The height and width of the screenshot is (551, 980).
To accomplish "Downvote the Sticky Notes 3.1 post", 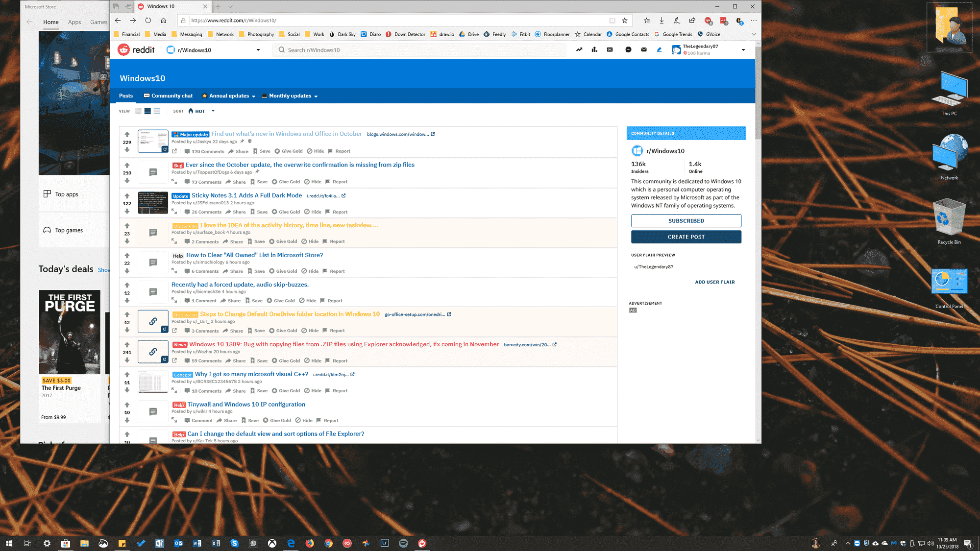I will 127,211.
